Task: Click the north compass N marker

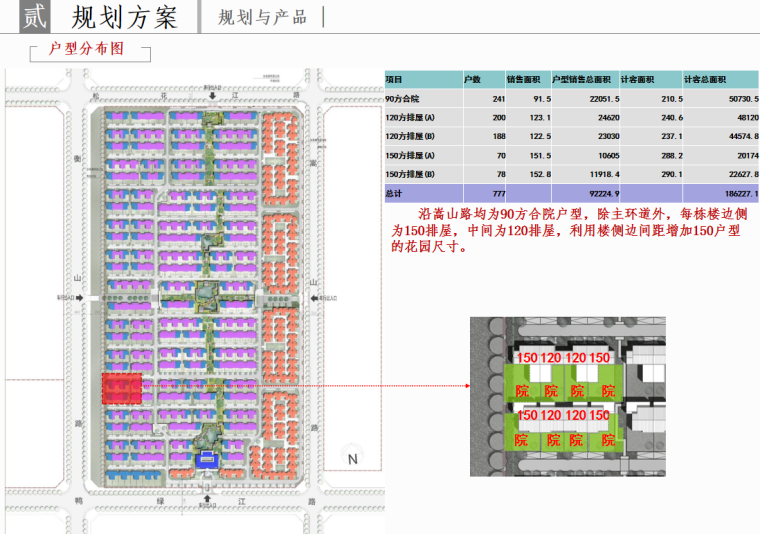Action: pos(351,459)
